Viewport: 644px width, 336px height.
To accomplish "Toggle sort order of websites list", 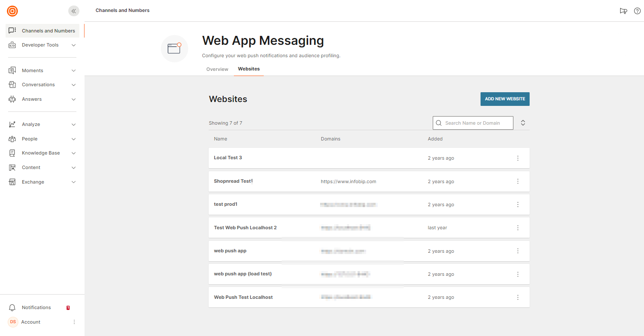I will 523,123.
